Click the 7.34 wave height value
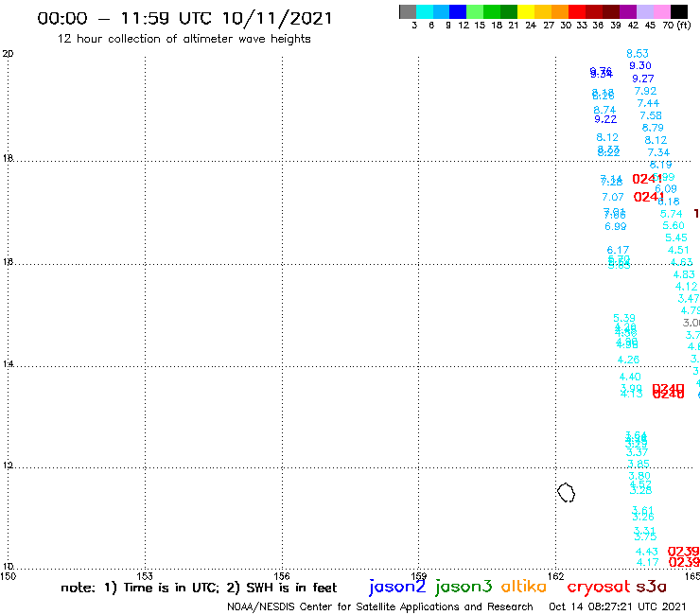This screenshot has width=700, height=615. pyautogui.click(x=658, y=152)
